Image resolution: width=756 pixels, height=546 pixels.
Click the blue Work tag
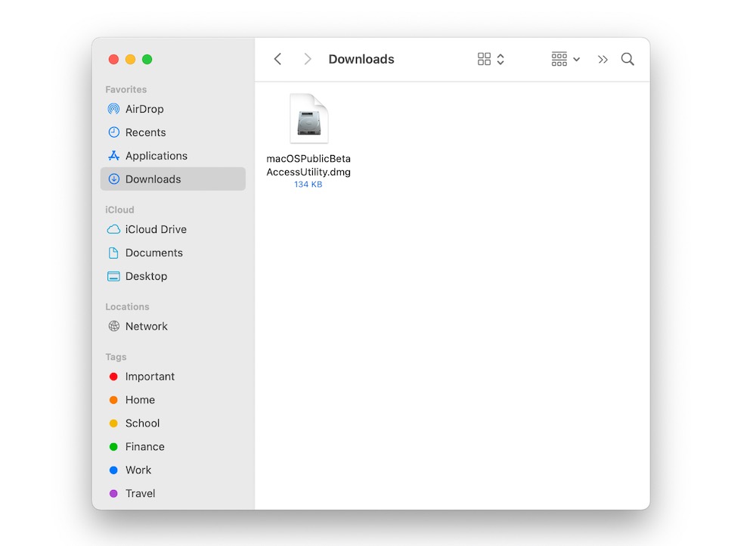[138, 470]
